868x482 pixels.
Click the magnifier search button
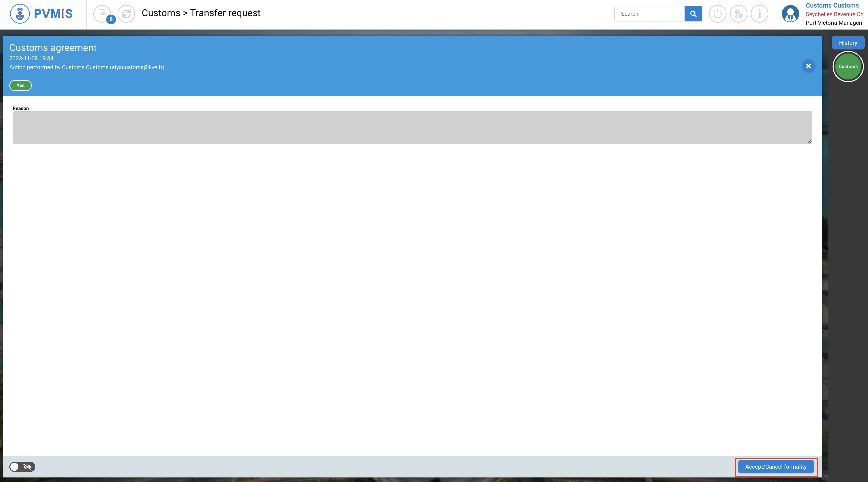pyautogui.click(x=693, y=14)
